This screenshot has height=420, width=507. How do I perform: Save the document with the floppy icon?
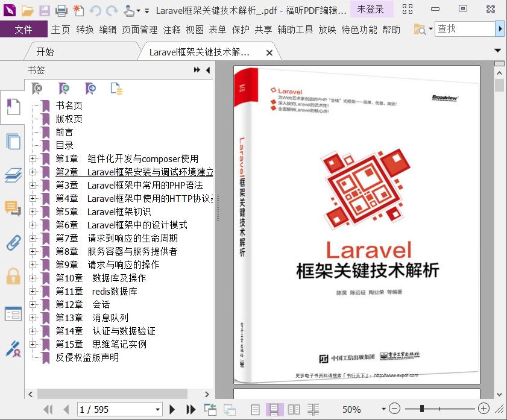coord(45,11)
